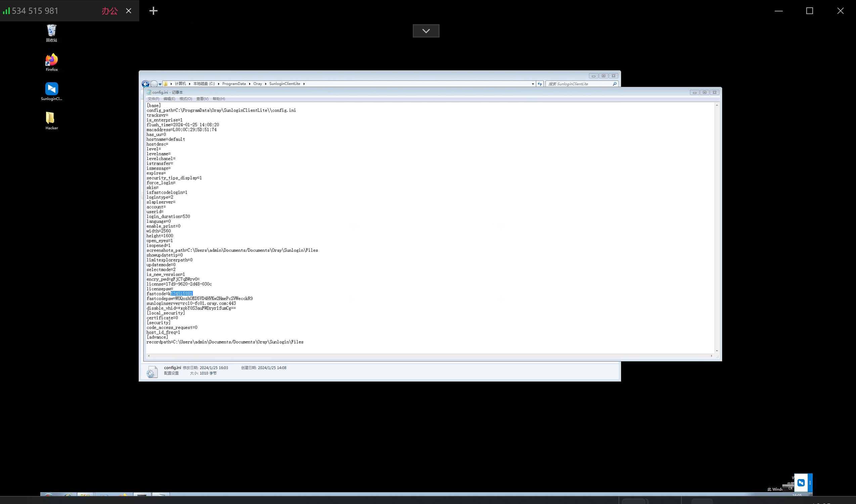Click the recordpath line at the bottom

tap(225, 342)
